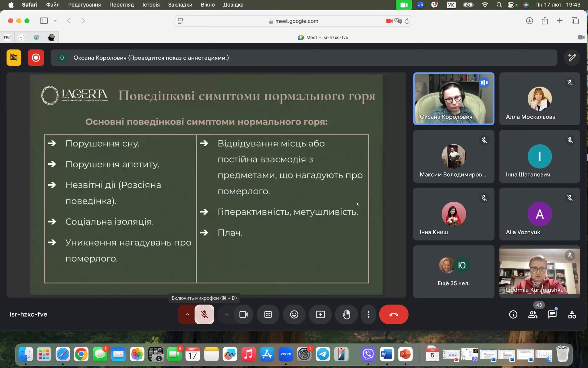The image size is (588, 368).
Task: Click the annotation pen icon
Action: coord(572,58)
